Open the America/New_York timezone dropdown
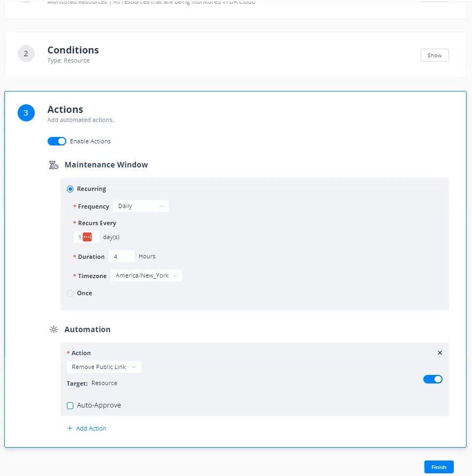The height and width of the screenshot is (476, 472). [146, 275]
